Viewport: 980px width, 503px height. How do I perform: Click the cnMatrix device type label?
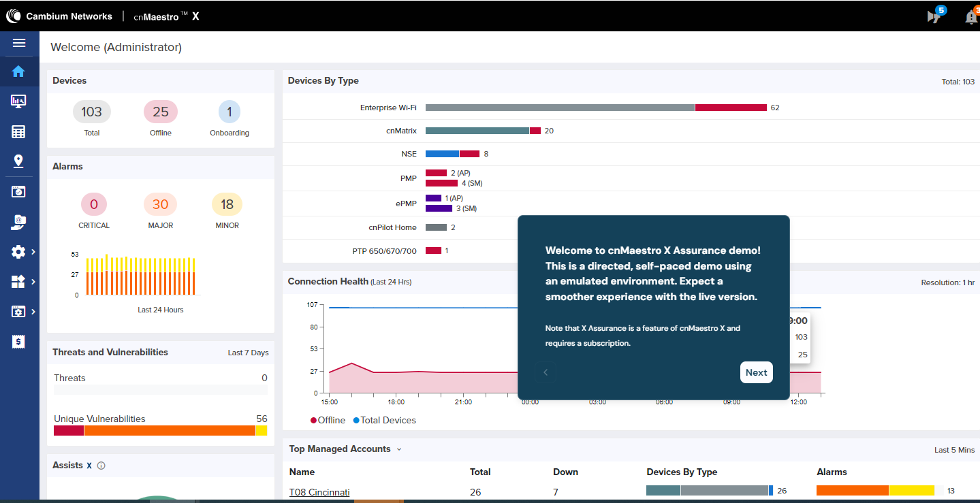coord(401,131)
